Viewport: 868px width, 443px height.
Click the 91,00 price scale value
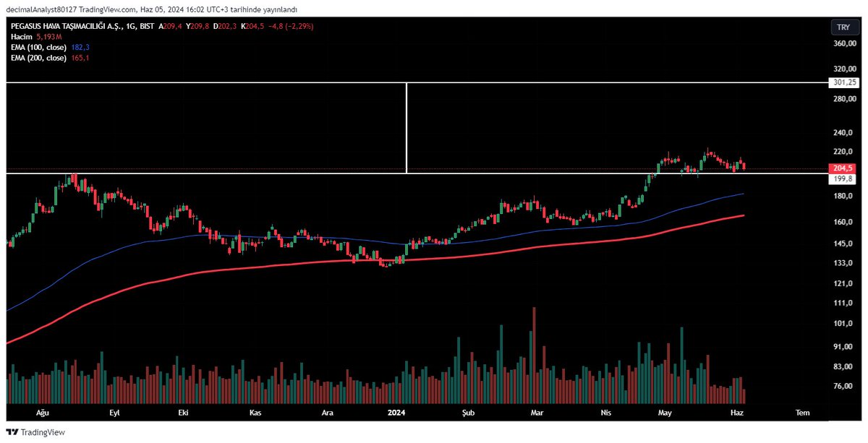[x=844, y=347]
